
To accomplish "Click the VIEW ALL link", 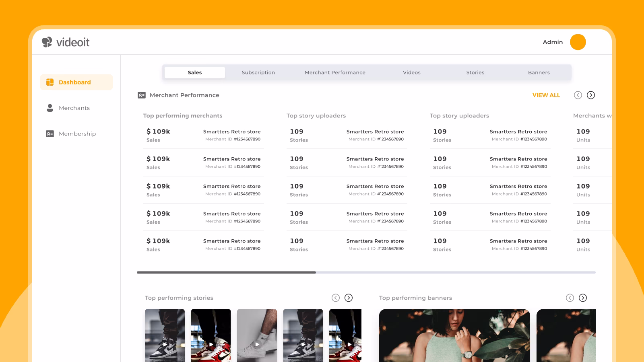I will click(x=546, y=95).
